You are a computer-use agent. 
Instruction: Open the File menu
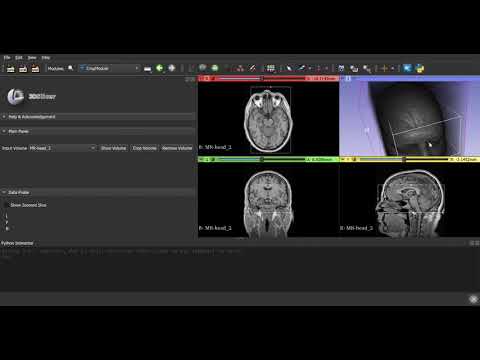click(7, 58)
